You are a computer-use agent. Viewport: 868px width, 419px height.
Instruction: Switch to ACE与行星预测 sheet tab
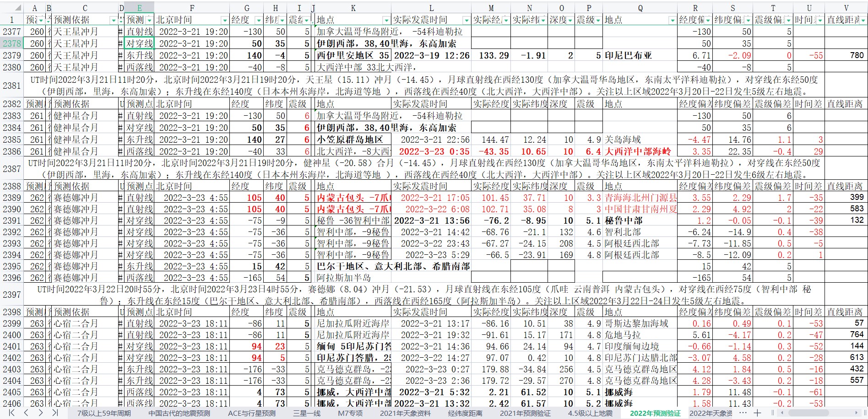coord(252,413)
